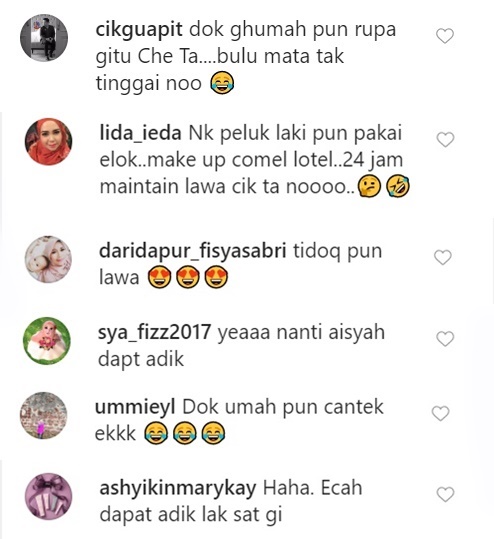The image size is (494, 539).
Task: Open ashyikinmarykay's purple avatar
Action: click(x=48, y=496)
